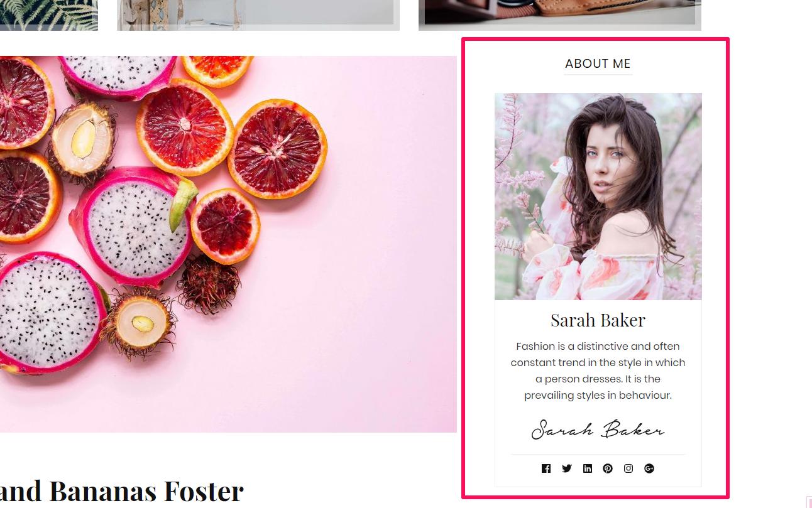Open the Bananas Foster post title
Screen dimensions: 812x508
[x=121, y=491]
